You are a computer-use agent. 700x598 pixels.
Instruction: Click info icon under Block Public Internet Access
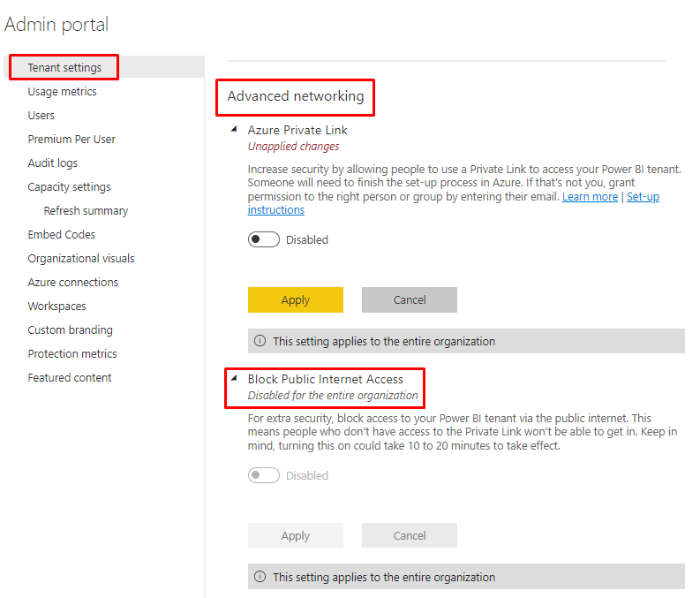pos(260,578)
